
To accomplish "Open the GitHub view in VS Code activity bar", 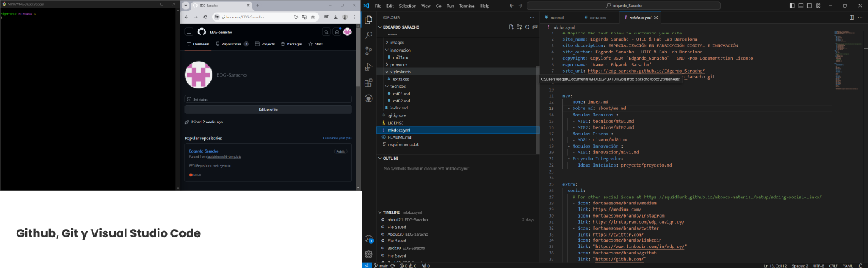I will (369, 99).
